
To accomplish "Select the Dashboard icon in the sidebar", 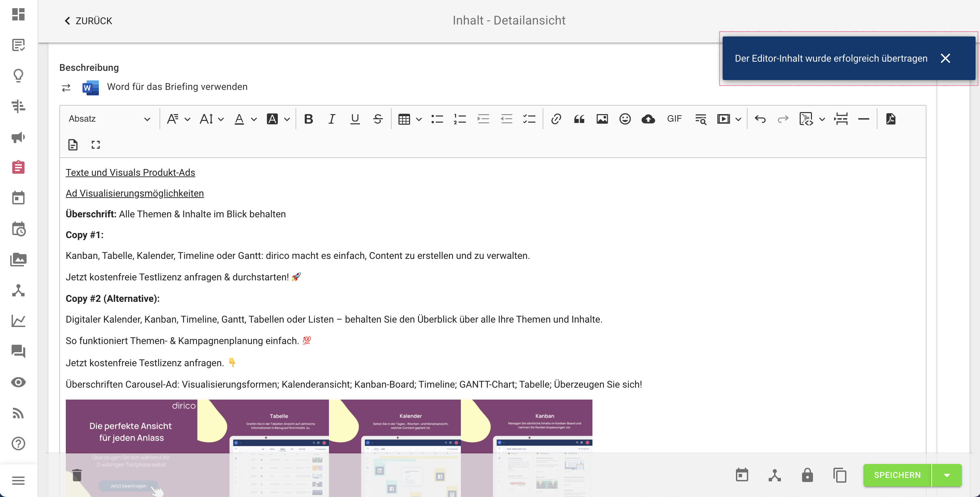I will click(18, 15).
